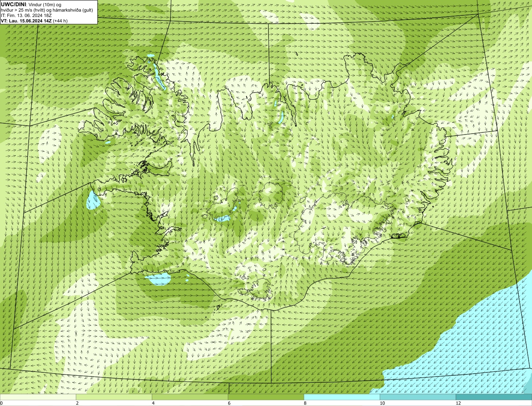Click the "(+44 h)" forecast offset text
Screen dimensions: 532x406
60,20
